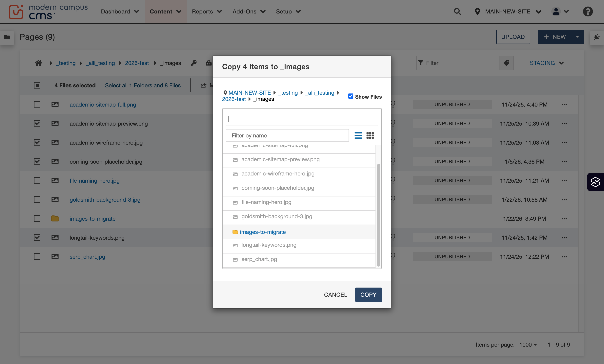
Task: Click the home icon in the breadcrumb
Action: (x=38, y=63)
